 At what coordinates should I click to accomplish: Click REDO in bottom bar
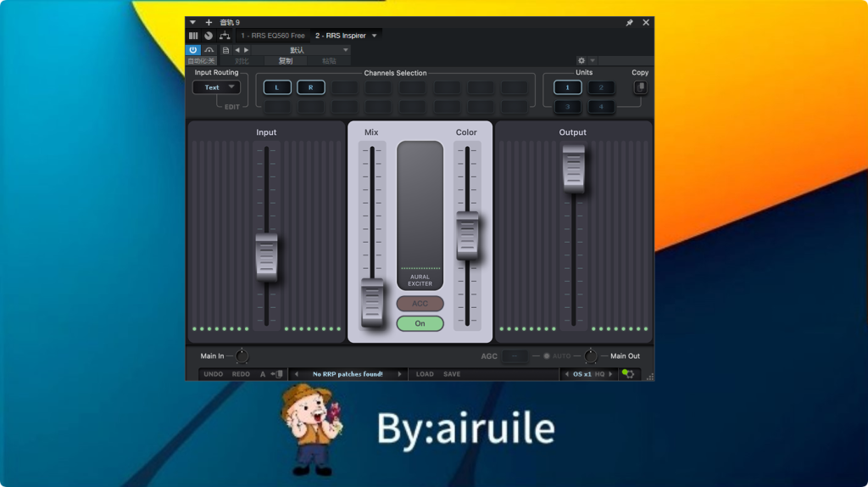(x=241, y=374)
